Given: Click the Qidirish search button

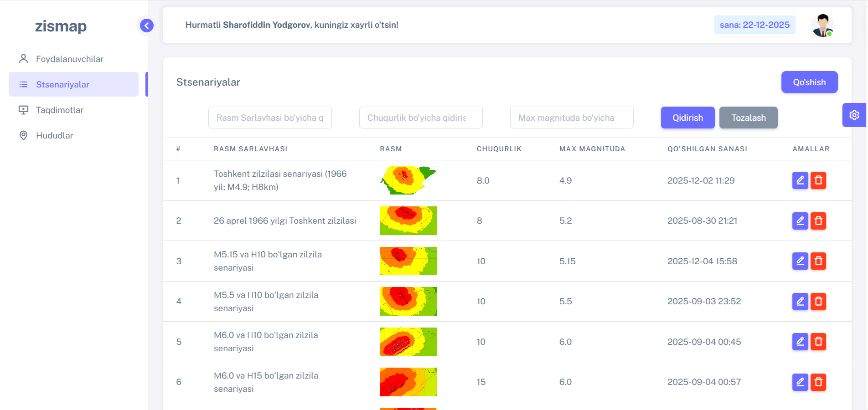Looking at the screenshot, I should pyautogui.click(x=687, y=118).
